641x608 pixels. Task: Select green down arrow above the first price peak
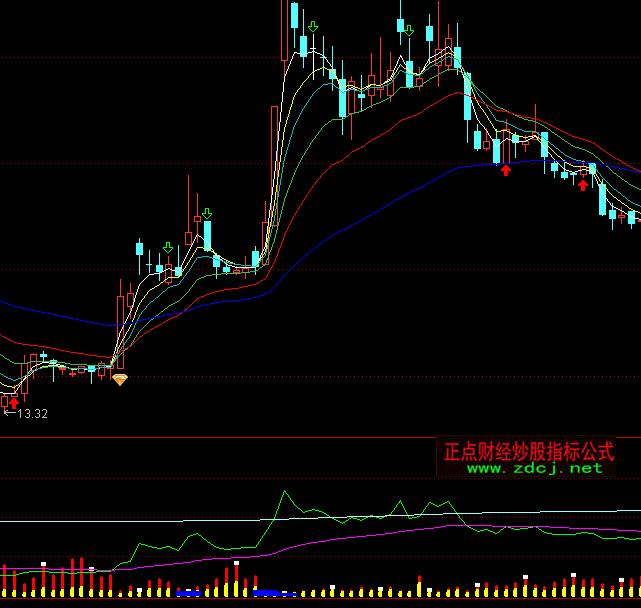click(313, 27)
